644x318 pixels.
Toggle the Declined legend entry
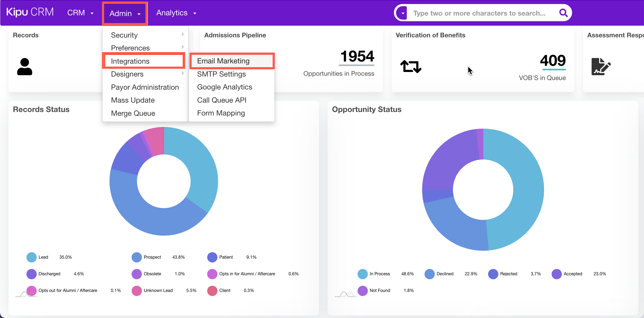(x=445, y=274)
